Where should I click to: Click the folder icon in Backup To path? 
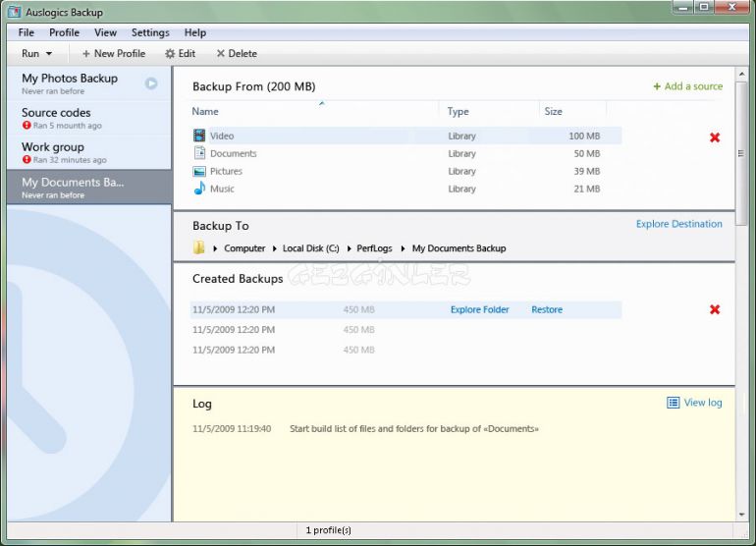coord(198,247)
